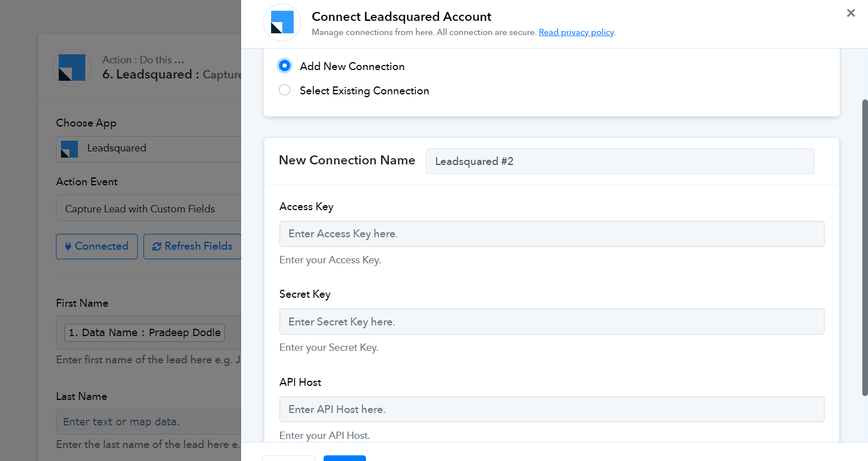Click the Leadsquared logo in dialog header

click(x=282, y=23)
